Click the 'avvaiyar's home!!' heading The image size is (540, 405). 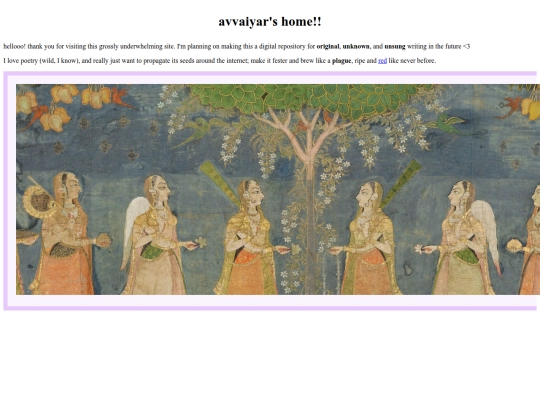tap(270, 22)
